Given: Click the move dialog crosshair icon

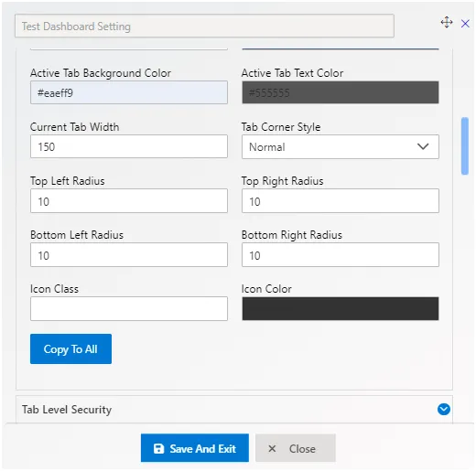Looking at the screenshot, I should coord(447,23).
